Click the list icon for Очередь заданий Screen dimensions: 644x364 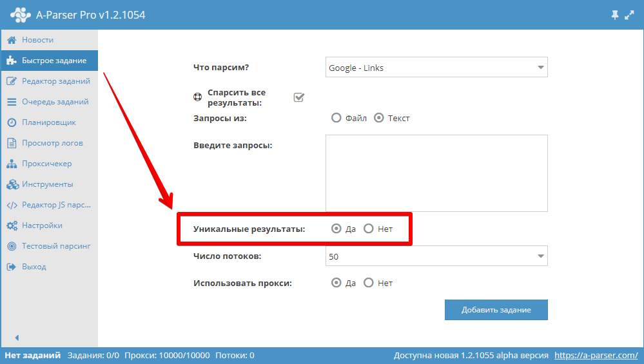point(12,102)
